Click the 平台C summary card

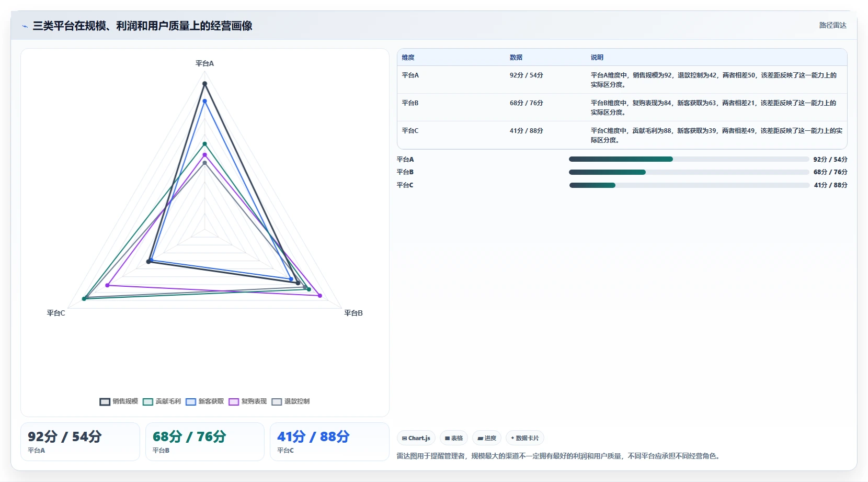point(329,442)
